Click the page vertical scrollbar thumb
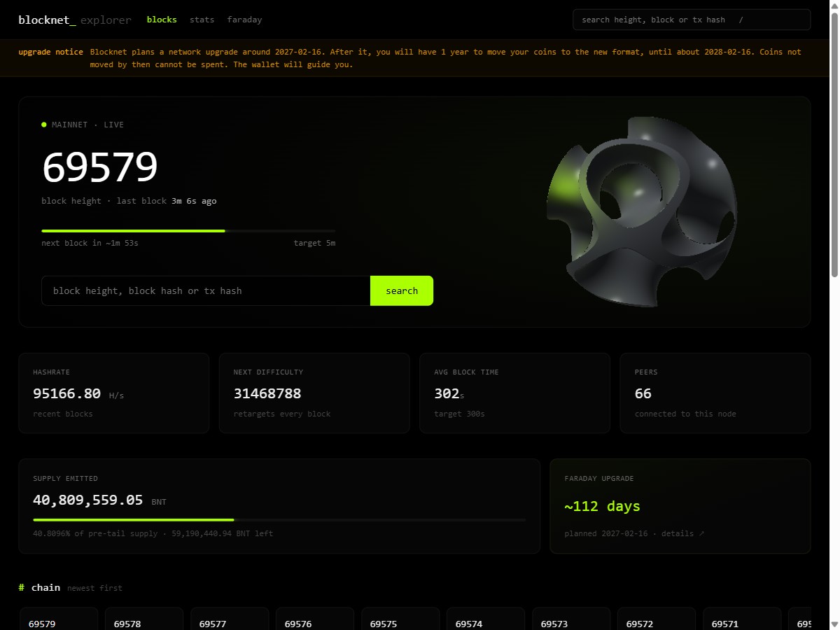 coord(834,143)
